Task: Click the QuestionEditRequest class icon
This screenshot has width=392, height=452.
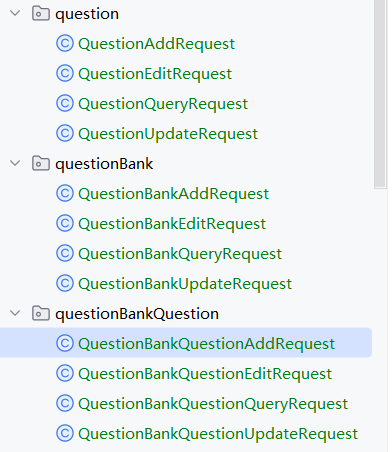Action: (65, 73)
